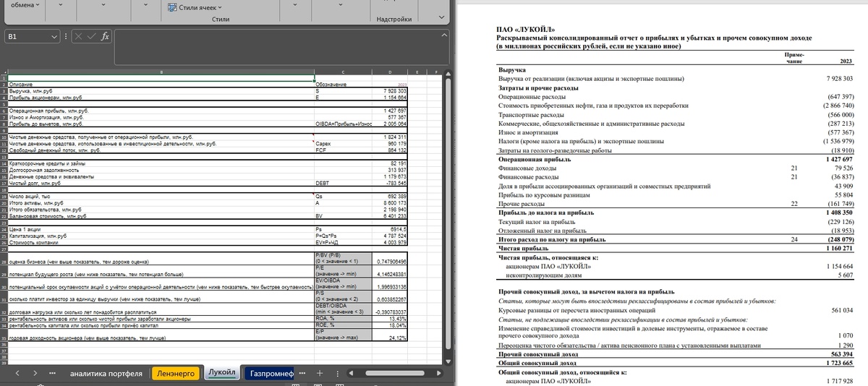The image size is (868, 386).
Task: Expand the обмена clipboard group dropdown
Action: point(37,4)
